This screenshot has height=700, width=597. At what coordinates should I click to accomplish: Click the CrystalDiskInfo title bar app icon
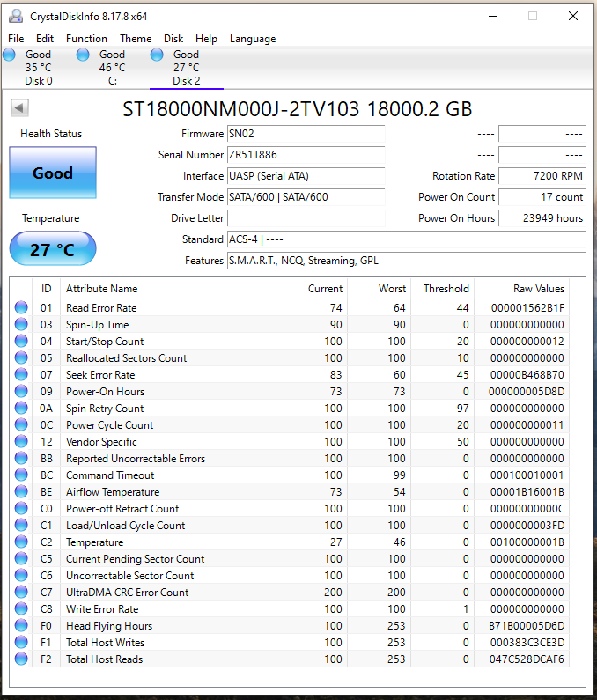coord(15,16)
